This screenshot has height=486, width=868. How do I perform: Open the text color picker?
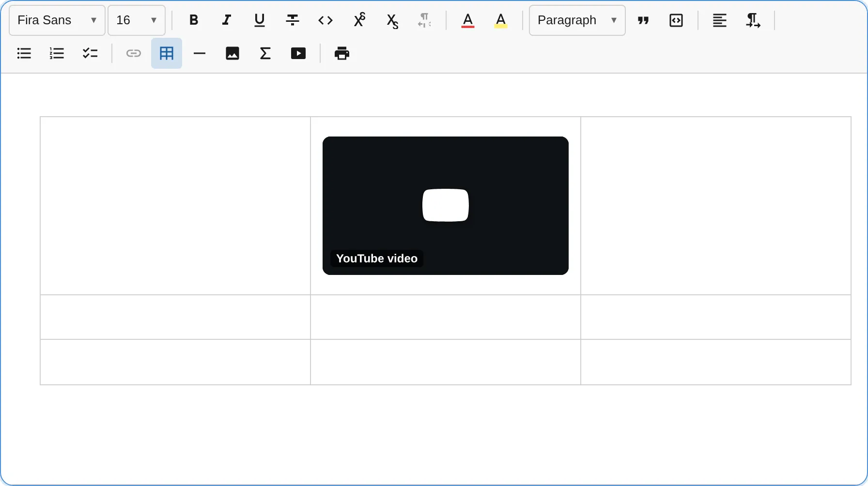click(468, 20)
